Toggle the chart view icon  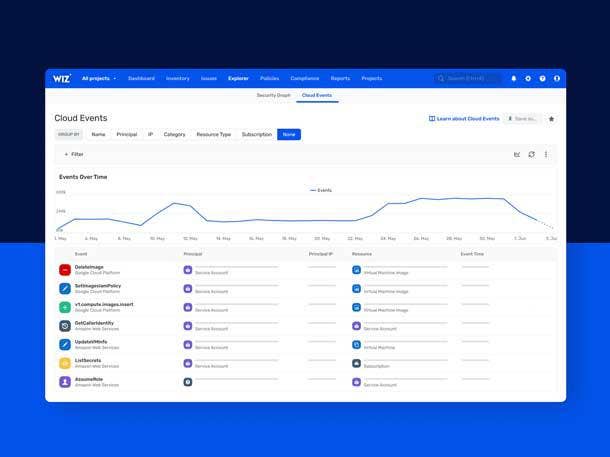click(x=517, y=155)
